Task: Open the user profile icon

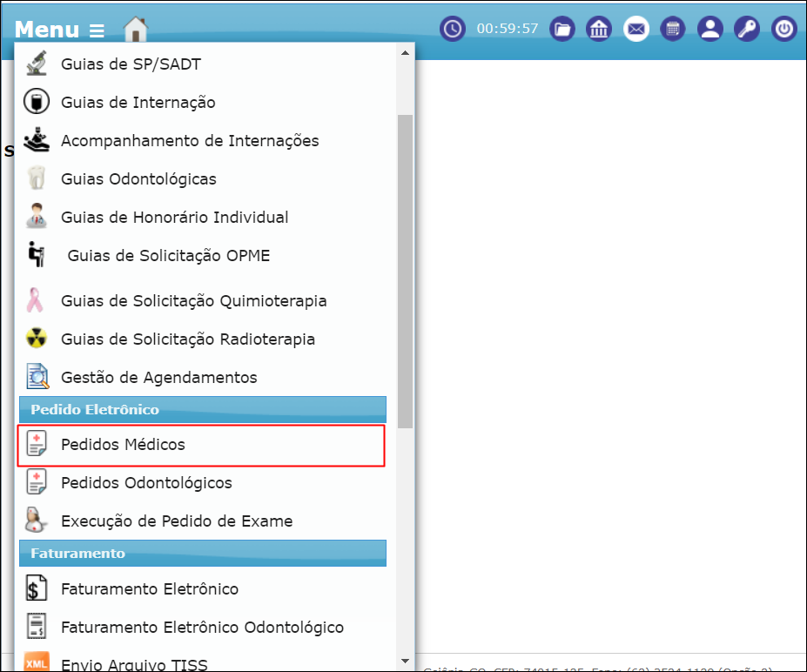Action: [x=710, y=29]
